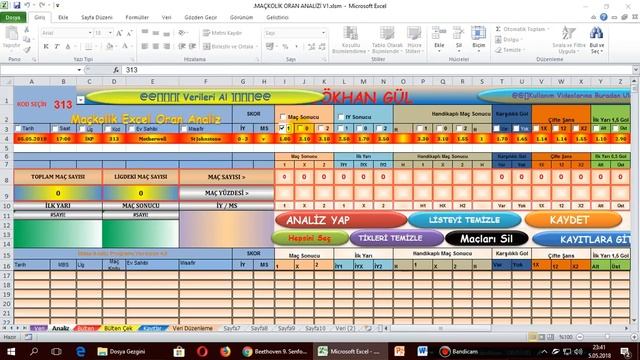Click the center text horizontally icon
Viewport: 640px width, 360px height.
156,47
